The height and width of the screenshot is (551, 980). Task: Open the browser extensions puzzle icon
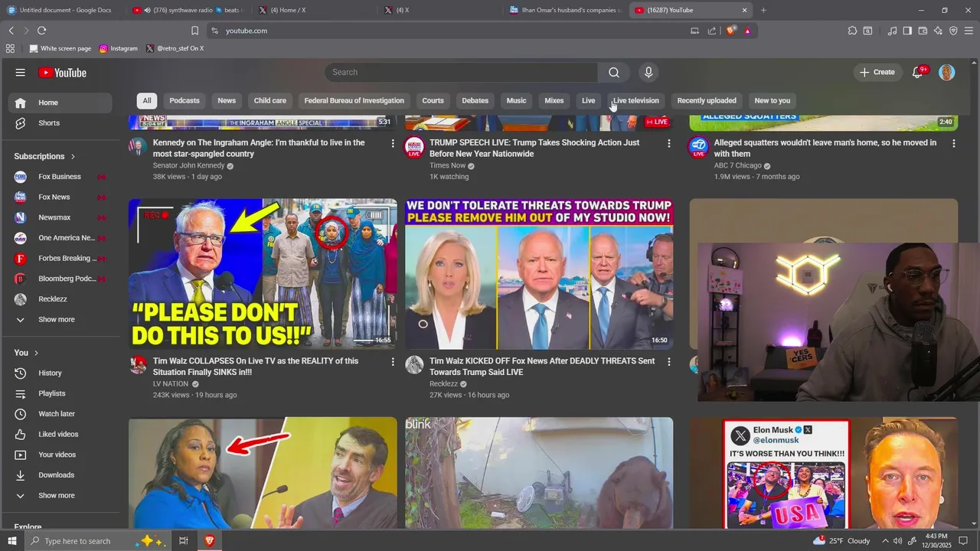tap(852, 31)
